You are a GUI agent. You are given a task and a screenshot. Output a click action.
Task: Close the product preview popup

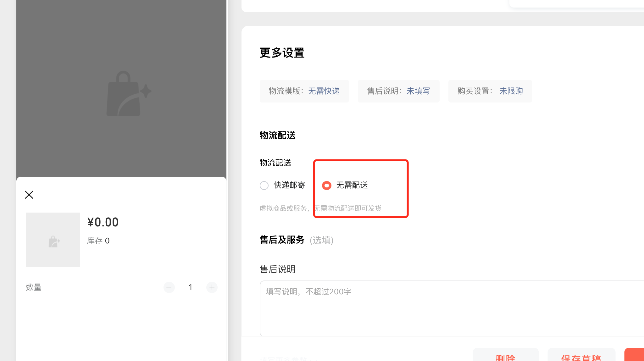point(29,195)
